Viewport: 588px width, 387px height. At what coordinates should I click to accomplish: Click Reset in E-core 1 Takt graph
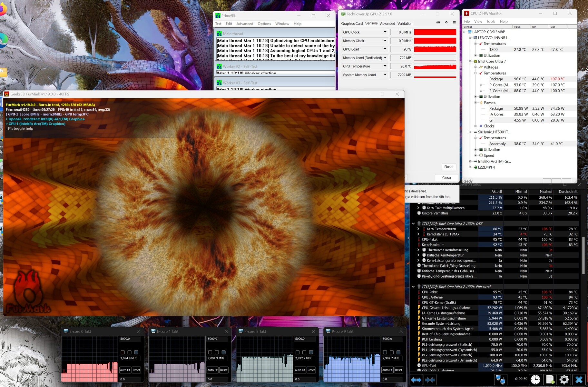[224, 370]
